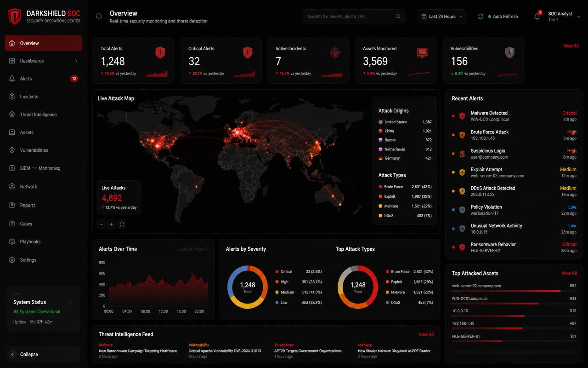Screen dimensions: 588x368
Task: Click View All beside the stat cards
Action: [571, 46]
